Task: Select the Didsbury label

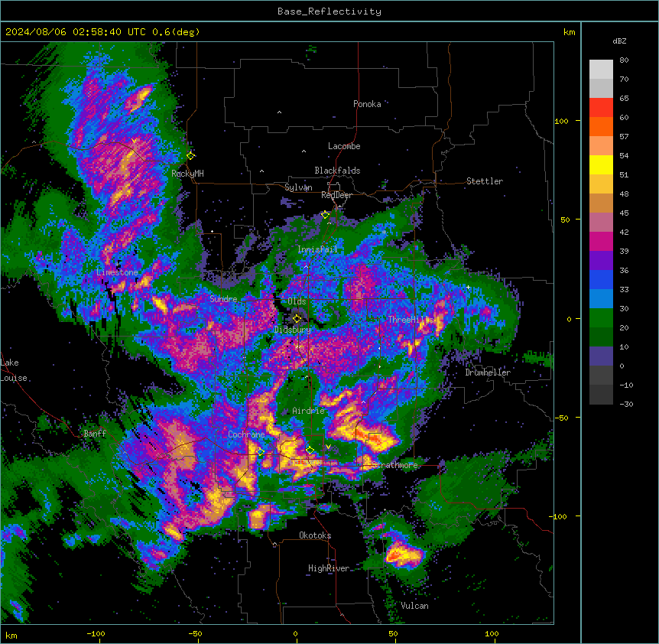Action: click(x=293, y=330)
